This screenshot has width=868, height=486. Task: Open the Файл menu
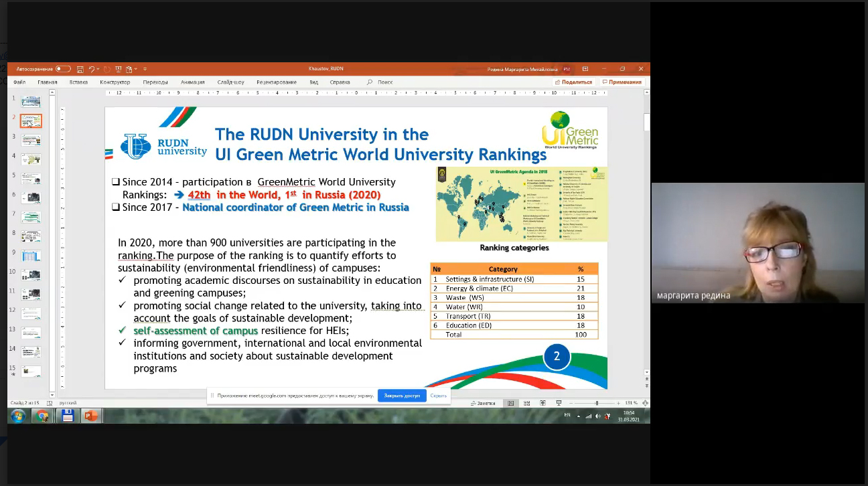[19, 82]
